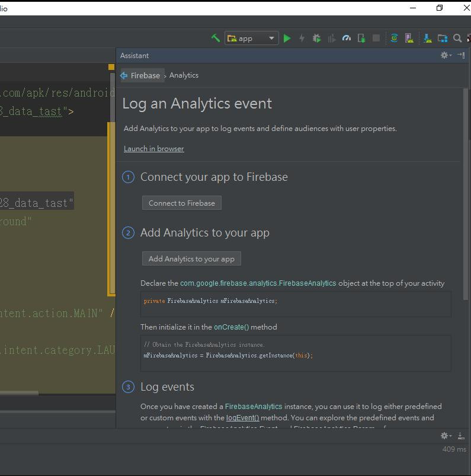Open the Android Profiler gauge icon
Image resolution: width=471 pixels, height=476 pixels.
[x=346, y=39]
